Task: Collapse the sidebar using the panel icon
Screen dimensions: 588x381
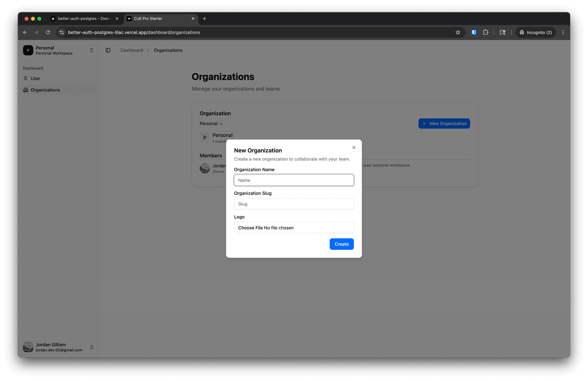Action: pos(108,50)
